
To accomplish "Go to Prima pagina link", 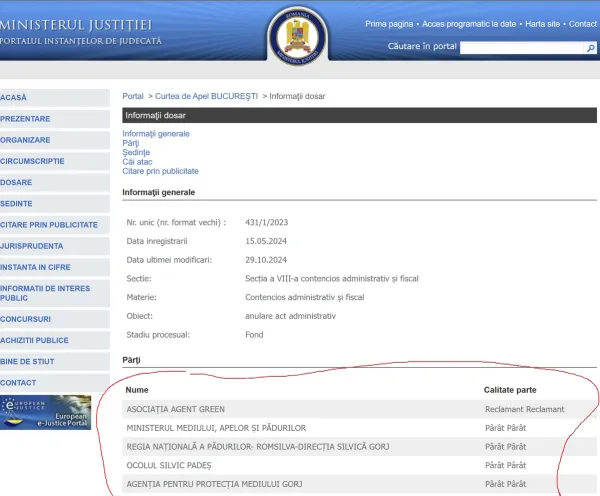I will click(x=389, y=23).
